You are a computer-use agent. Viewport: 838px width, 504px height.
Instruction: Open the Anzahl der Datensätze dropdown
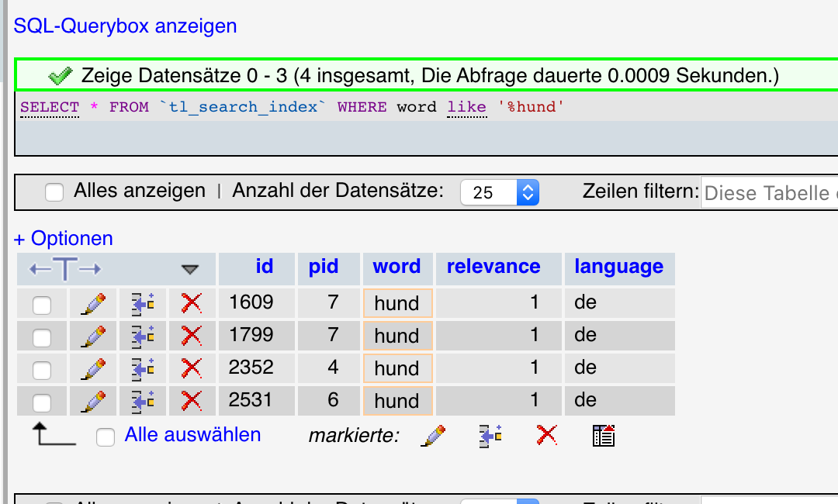[x=500, y=192]
